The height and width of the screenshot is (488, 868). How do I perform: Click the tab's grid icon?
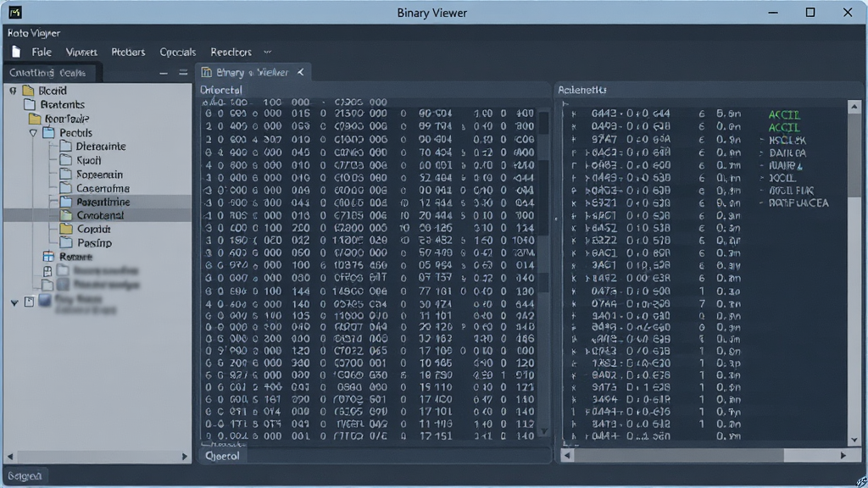(x=207, y=73)
